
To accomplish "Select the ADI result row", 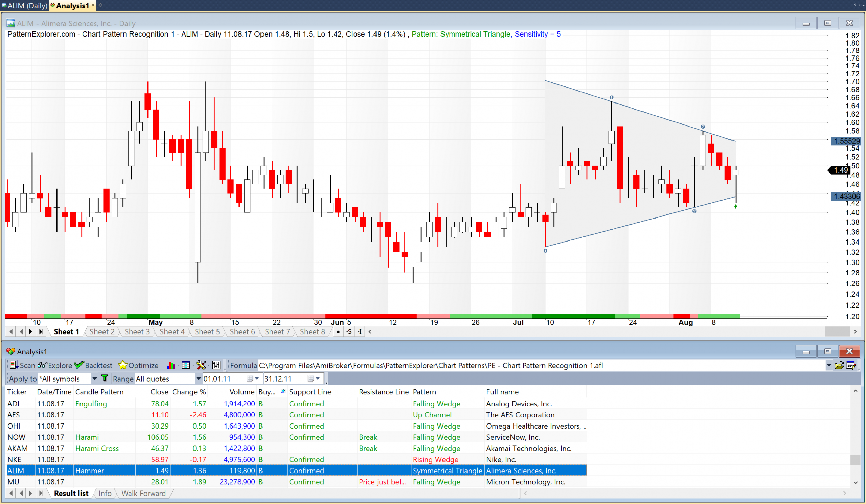I will tap(296, 403).
